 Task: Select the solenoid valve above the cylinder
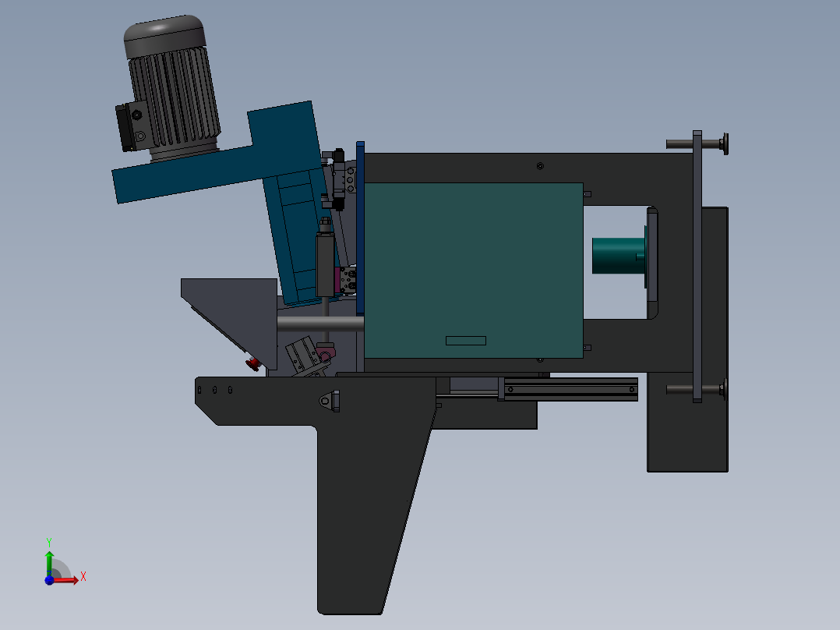[x=337, y=179]
